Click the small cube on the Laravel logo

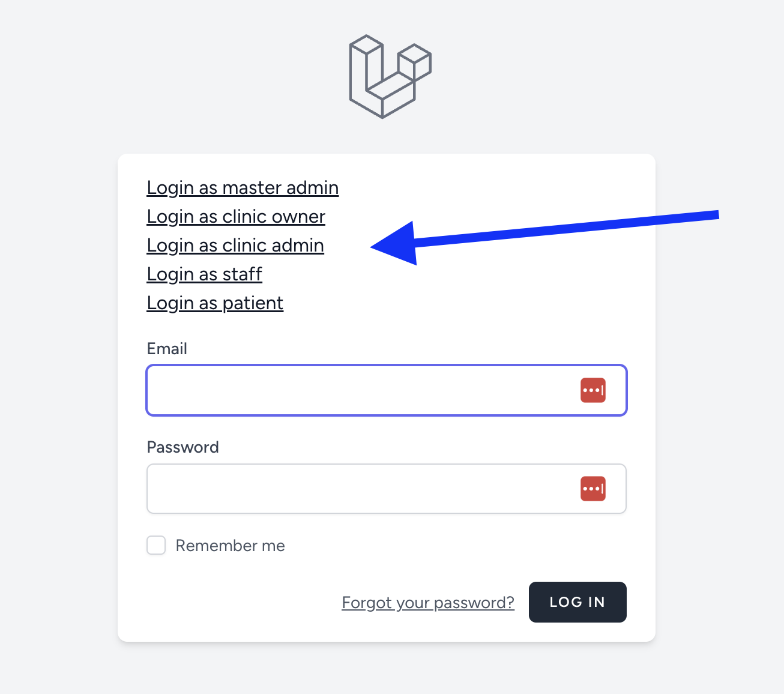415,61
